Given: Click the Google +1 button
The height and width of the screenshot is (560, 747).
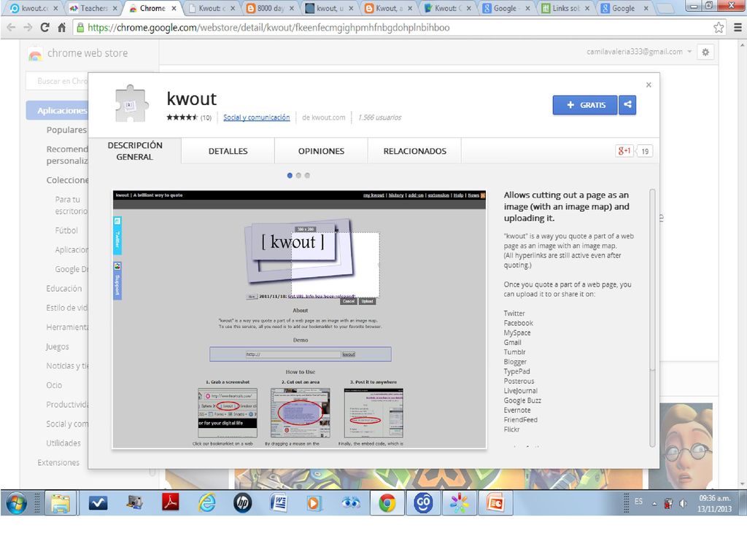Looking at the screenshot, I should coord(624,151).
